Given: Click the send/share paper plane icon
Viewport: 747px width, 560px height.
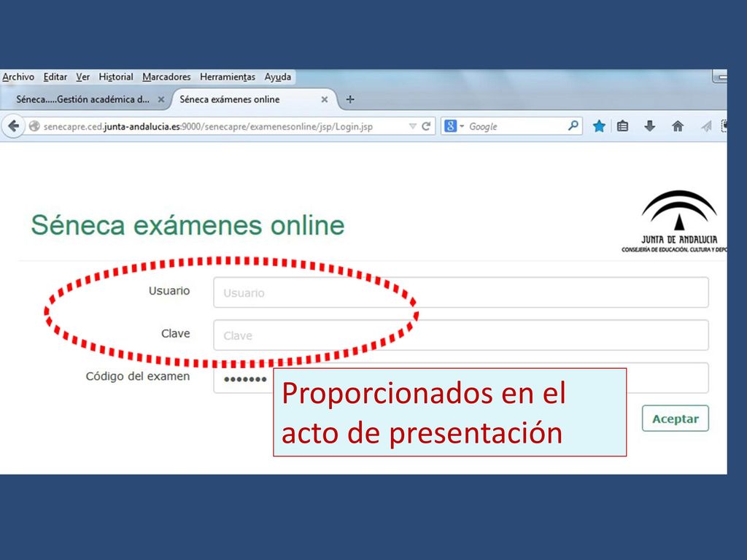Looking at the screenshot, I should point(706,126).
